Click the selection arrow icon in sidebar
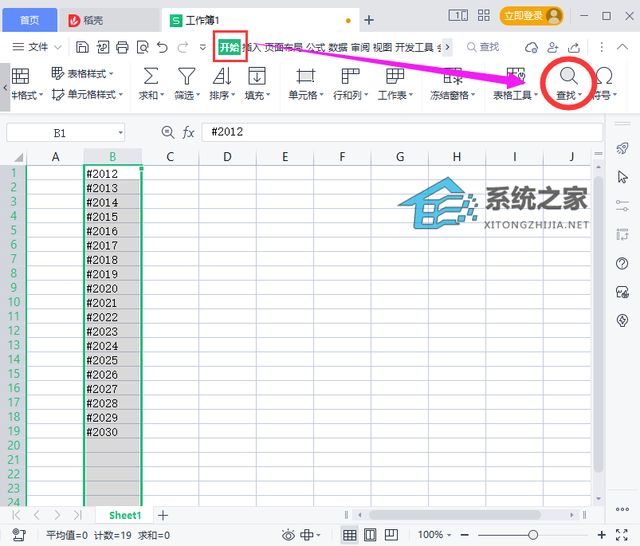 622,177
